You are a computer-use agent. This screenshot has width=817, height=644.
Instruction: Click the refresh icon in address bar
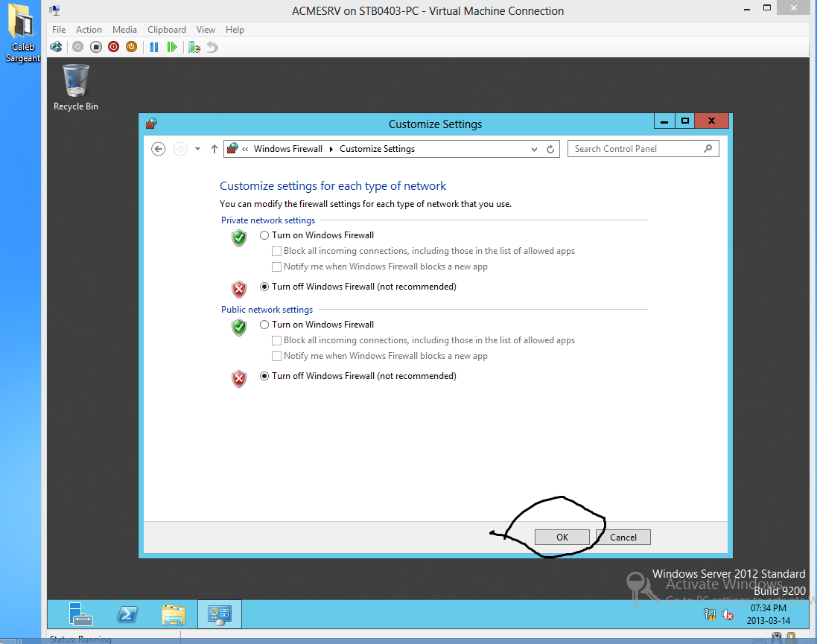[550, 149]
